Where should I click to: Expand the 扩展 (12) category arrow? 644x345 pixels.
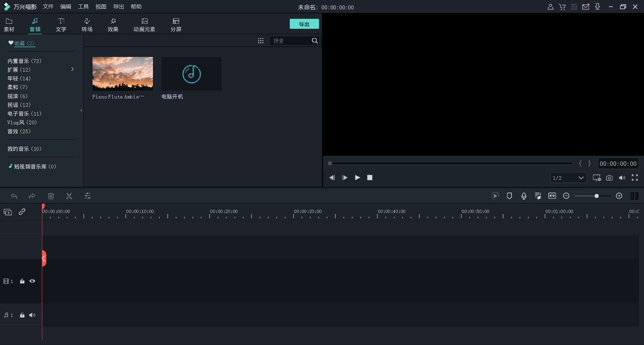(x=72, y=69)
